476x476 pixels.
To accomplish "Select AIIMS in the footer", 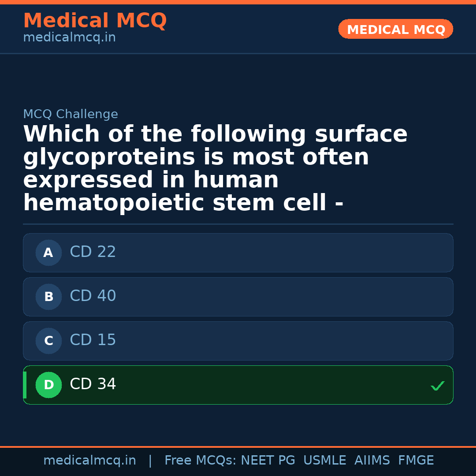I will (x=372, y=461).
